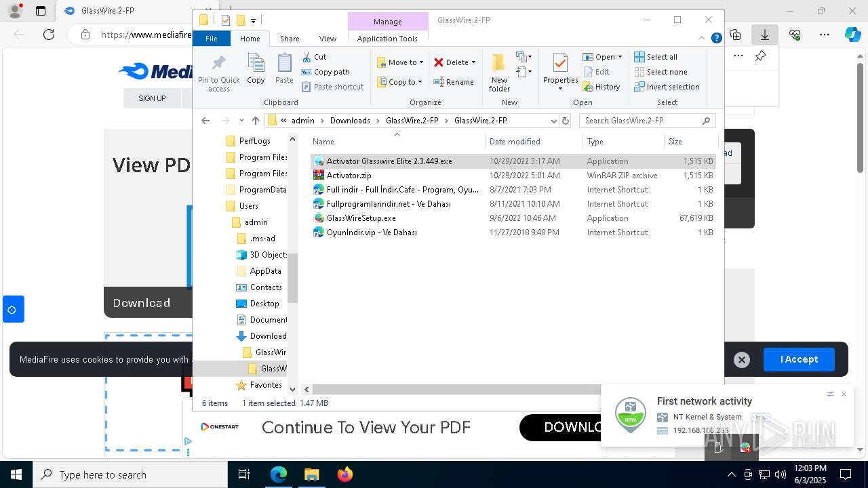This screenshot has width=868, height=488.
Task: Dismiss cookie banner with X button
Action: pos(742,360)
